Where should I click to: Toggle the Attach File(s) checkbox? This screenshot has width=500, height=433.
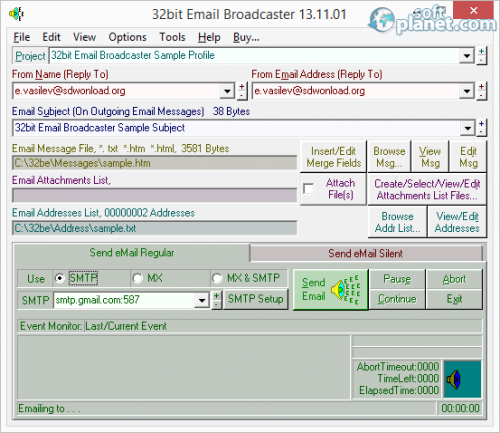pyautogui.click(x=309, y=189)
